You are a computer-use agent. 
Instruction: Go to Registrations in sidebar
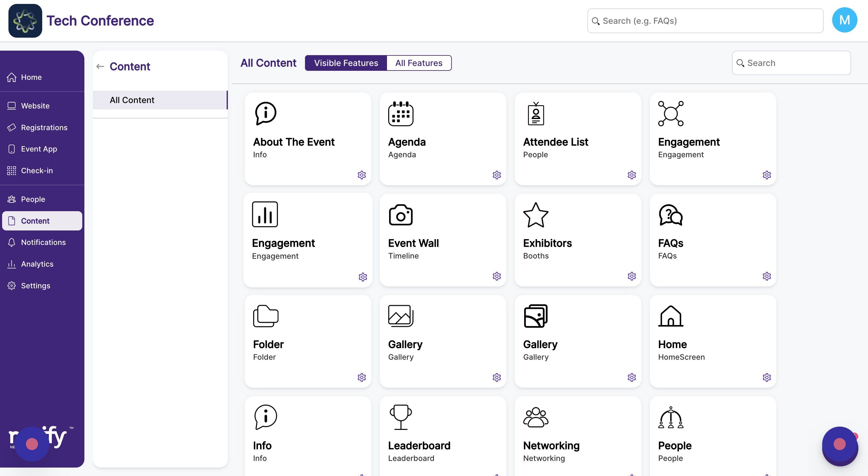44,128
